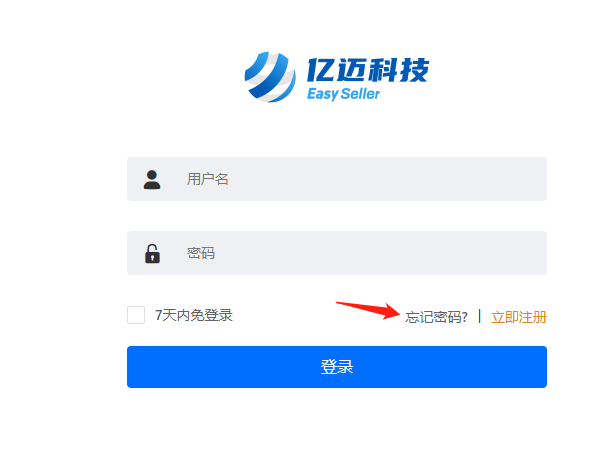Click the divider between 忘记密码 and 立即注册

479,316
